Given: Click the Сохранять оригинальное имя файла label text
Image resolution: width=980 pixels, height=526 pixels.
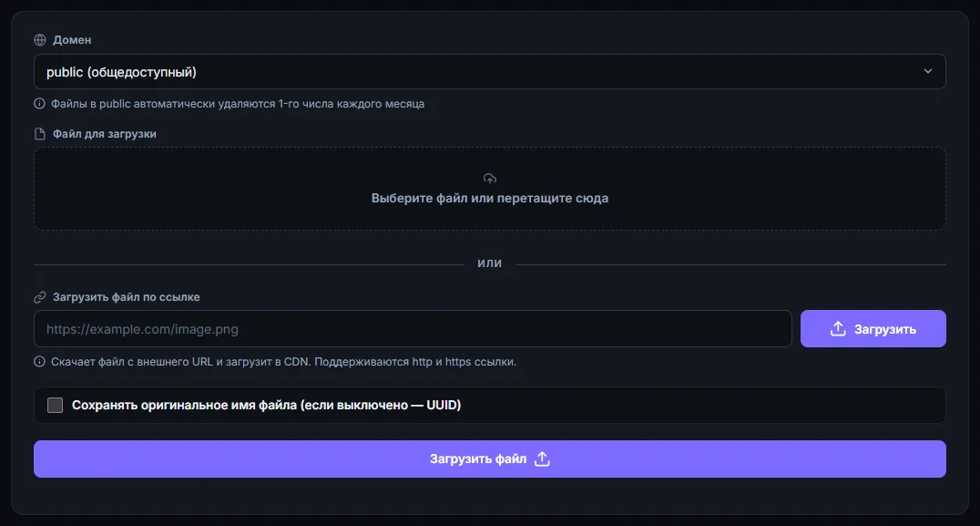Looking at the screenshot, I should (x=266, y=406).
